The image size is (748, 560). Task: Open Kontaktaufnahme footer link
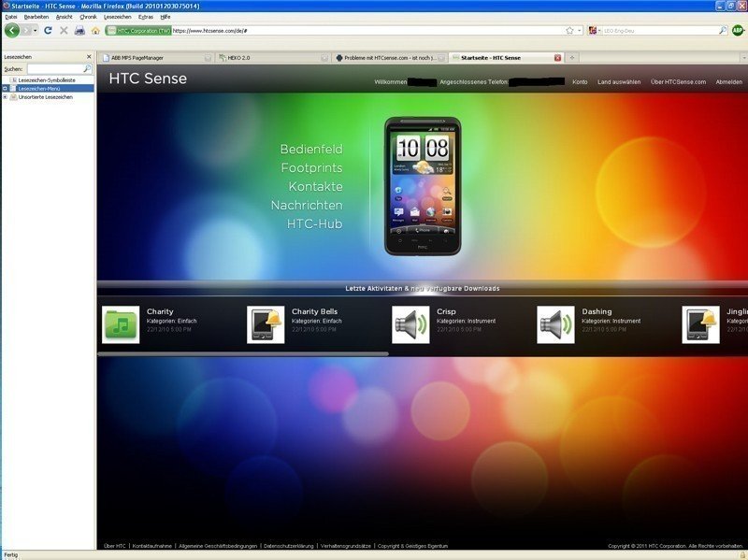(152, 546)
